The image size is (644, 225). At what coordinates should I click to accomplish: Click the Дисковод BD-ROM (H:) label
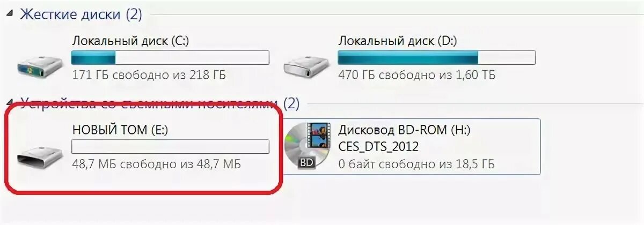pyautogui.click(x=405, y=130)
